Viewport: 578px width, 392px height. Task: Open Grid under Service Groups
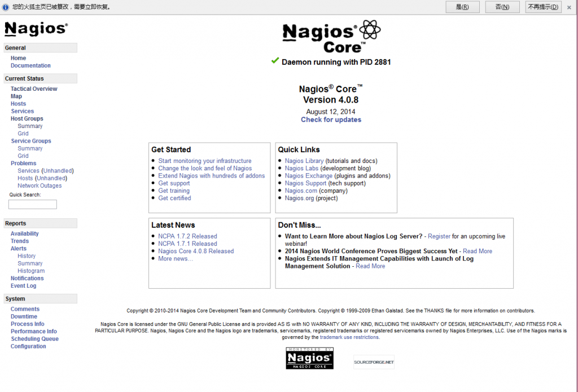[x=23, y=156]
